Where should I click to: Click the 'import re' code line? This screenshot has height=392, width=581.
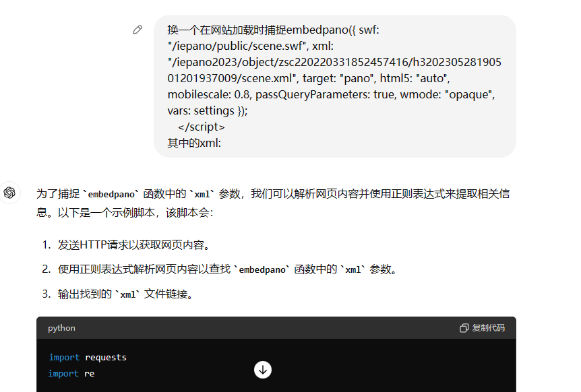tap(71, 373)
